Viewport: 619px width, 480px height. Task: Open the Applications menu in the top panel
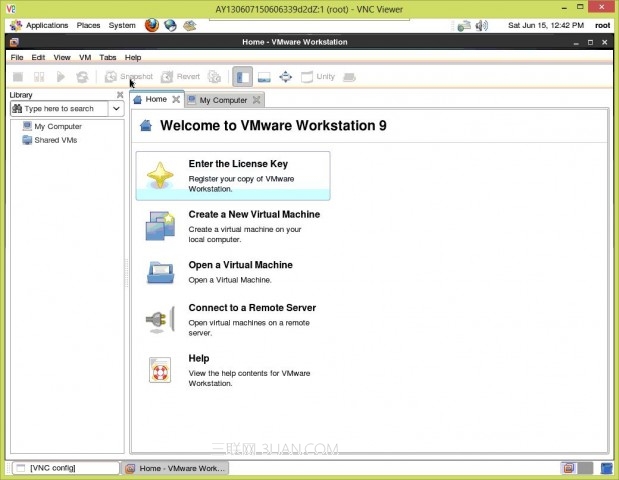46,25
